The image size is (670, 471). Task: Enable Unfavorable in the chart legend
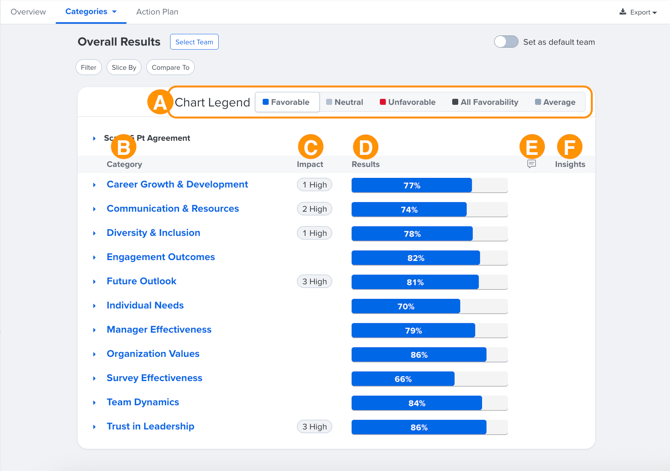point(407,102)
